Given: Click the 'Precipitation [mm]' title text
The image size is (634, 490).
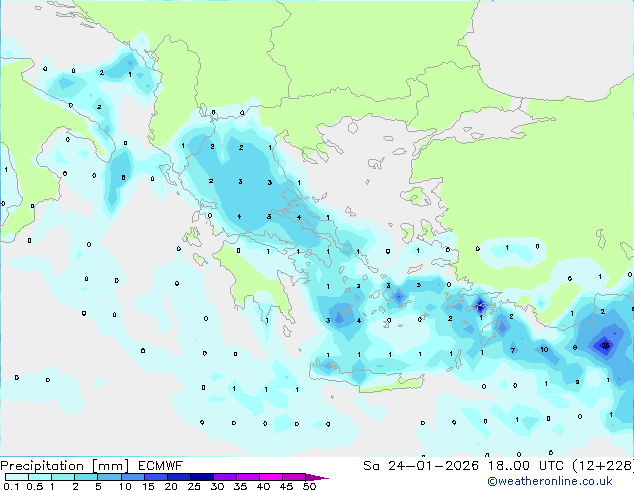Looking at the screenshot, I should tap(65, 466).
